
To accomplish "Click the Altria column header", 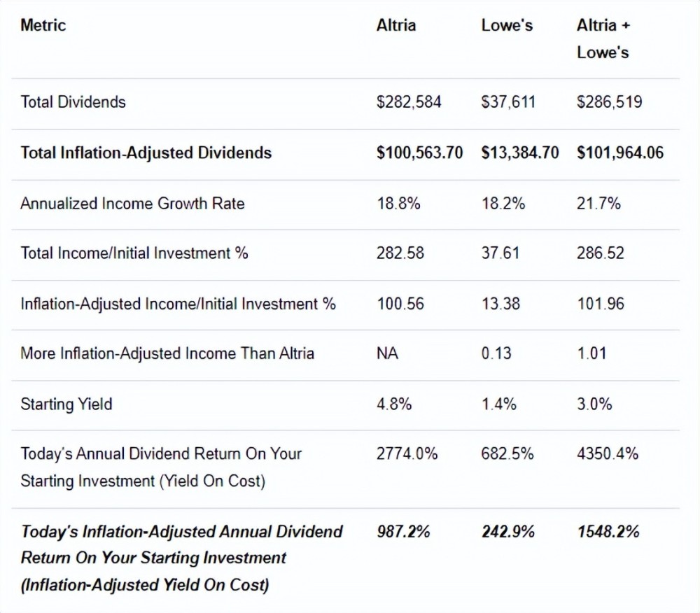I will pyautogui.click(x=395, y=26).
